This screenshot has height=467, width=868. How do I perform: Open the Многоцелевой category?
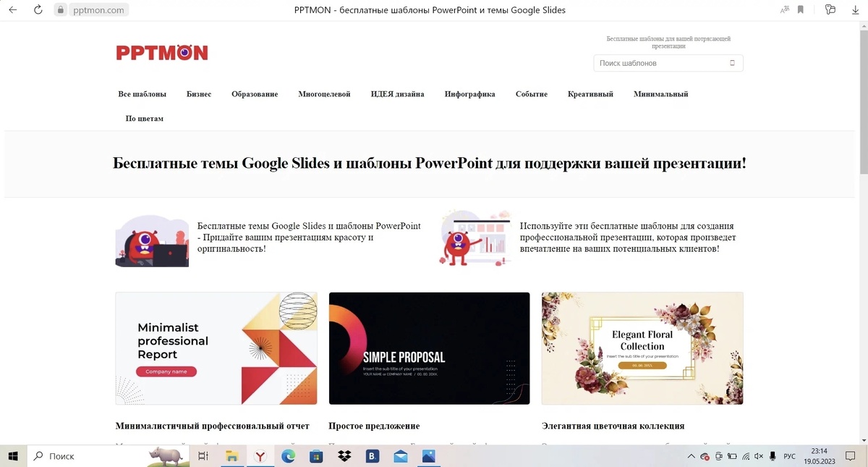pos(324,94)
